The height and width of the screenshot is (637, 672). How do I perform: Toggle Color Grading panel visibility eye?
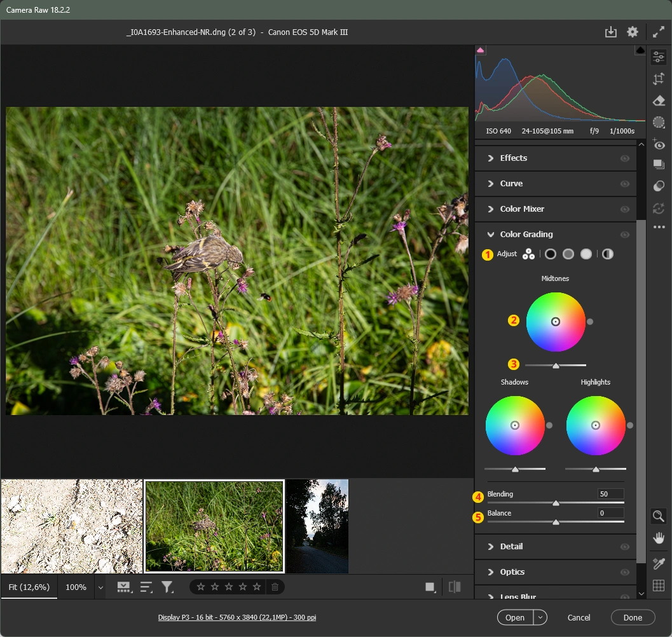(625, 235)
